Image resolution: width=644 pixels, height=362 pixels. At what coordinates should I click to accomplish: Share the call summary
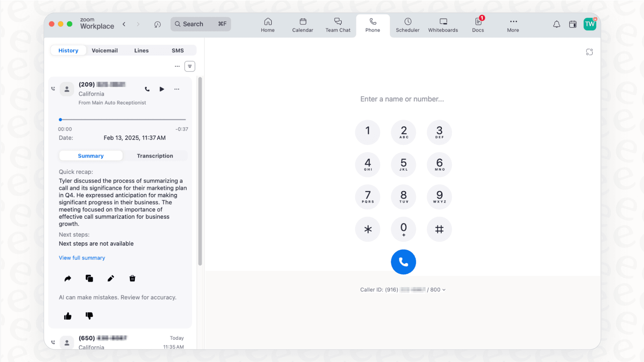click(68, 278)
